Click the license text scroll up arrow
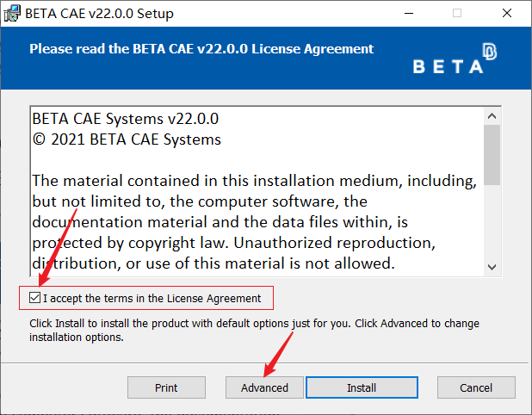 tap(492, 117)
